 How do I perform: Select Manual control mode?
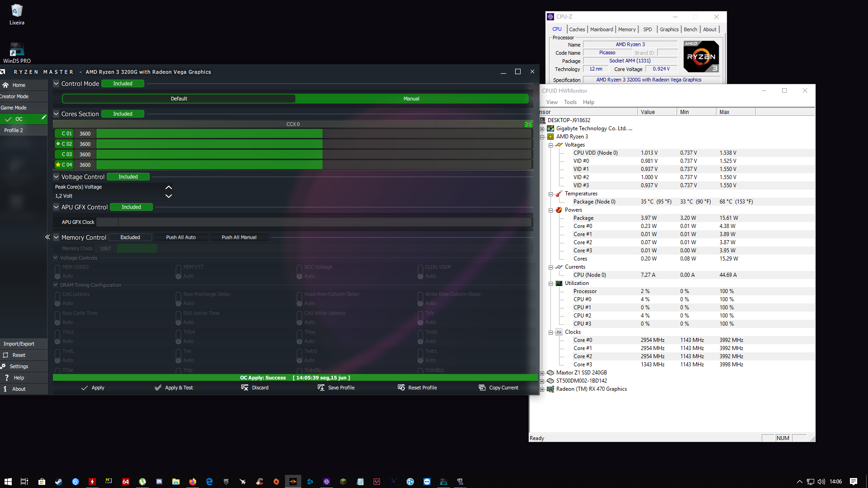[412, 99]
